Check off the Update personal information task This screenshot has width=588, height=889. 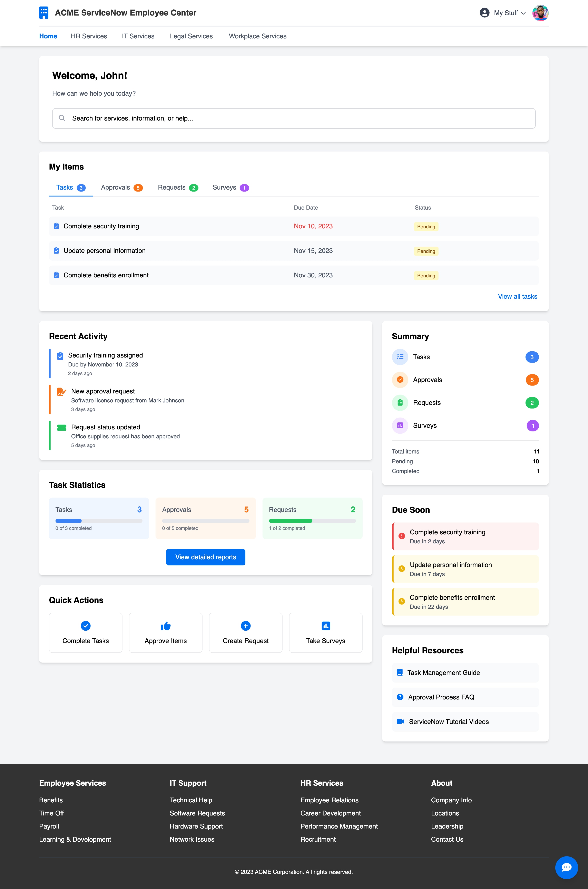coord(56,251)
